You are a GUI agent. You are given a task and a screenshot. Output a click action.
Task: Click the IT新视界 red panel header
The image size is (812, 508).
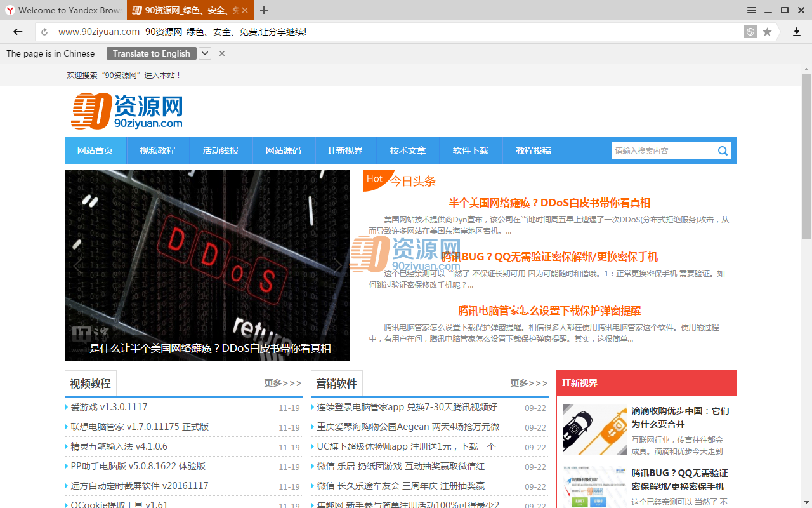pyautogui.click(x=646, y=383)
